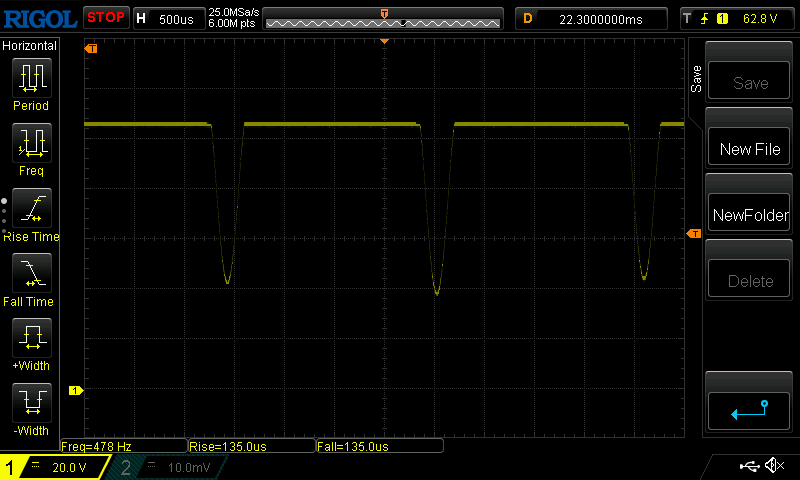This screenshot has height=480, width=800.
Task: Click the trigger level T marker on right edge
Action: coord(694,234)
